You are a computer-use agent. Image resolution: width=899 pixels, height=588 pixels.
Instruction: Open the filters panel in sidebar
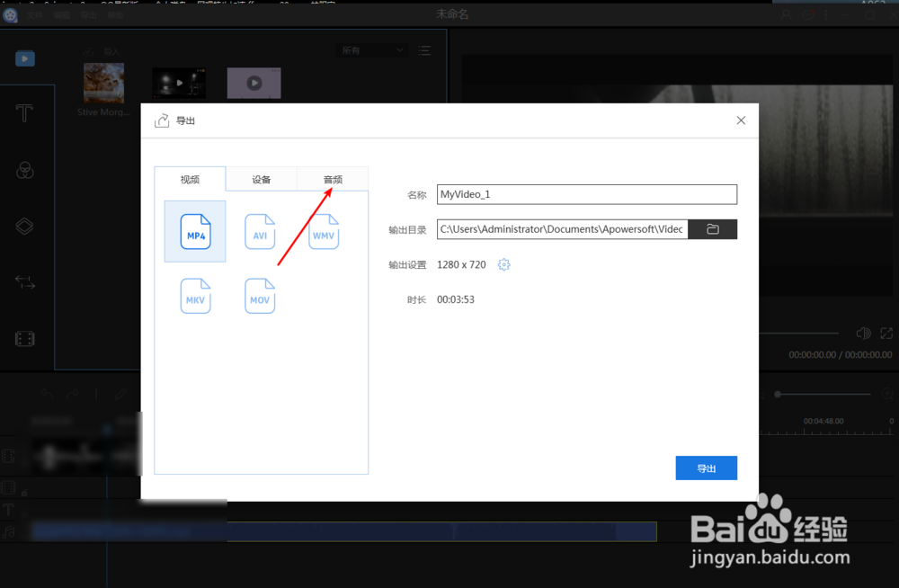(x=24, y=170)
